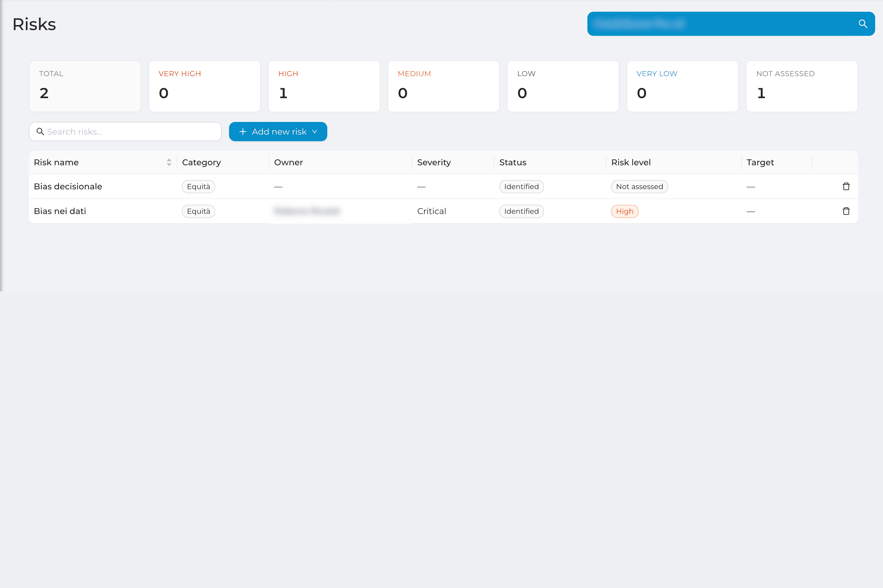Sort by Risk name using sort arrows
This screenshot has width=883, height=588.
[x=169, y=162]
